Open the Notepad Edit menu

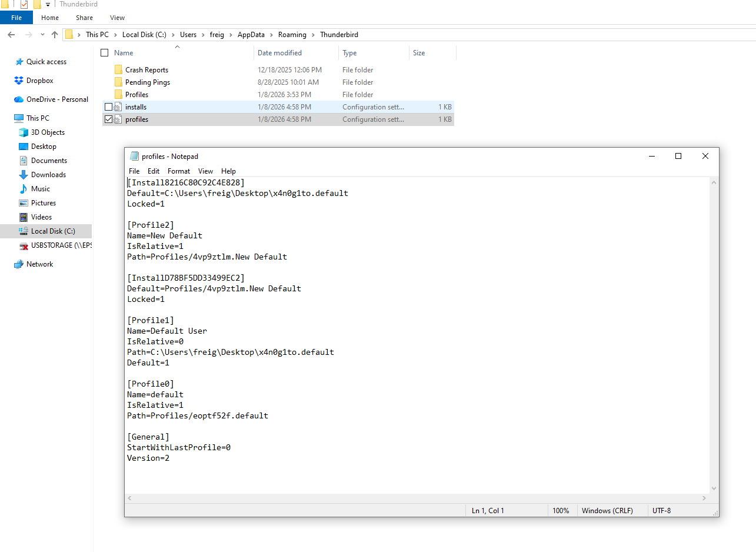pos(154,171)
